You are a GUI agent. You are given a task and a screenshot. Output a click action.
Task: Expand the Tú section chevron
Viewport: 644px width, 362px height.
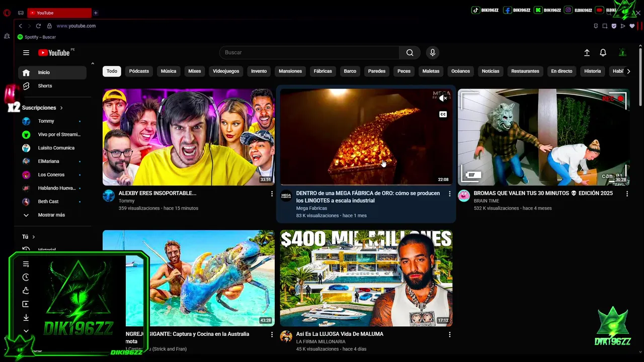[x=34, y=237]
